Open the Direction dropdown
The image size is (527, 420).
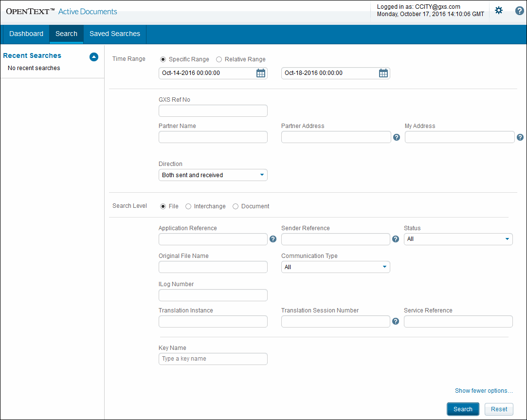213,175
